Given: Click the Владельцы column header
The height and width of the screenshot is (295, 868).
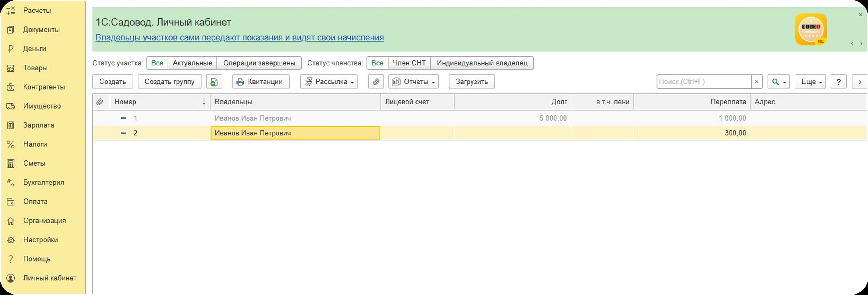Looking at the screenshot, I should [x=296, y=102].
